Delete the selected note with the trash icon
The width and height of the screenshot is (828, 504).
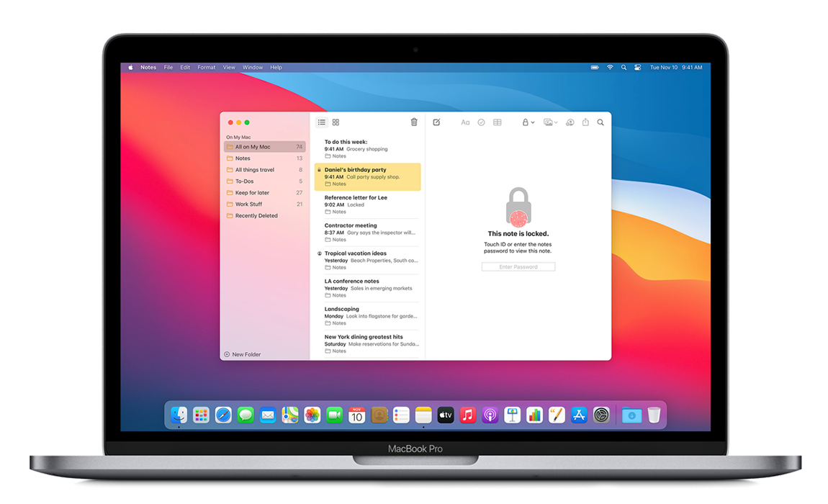pyautogui.click(x=414, y=122)
